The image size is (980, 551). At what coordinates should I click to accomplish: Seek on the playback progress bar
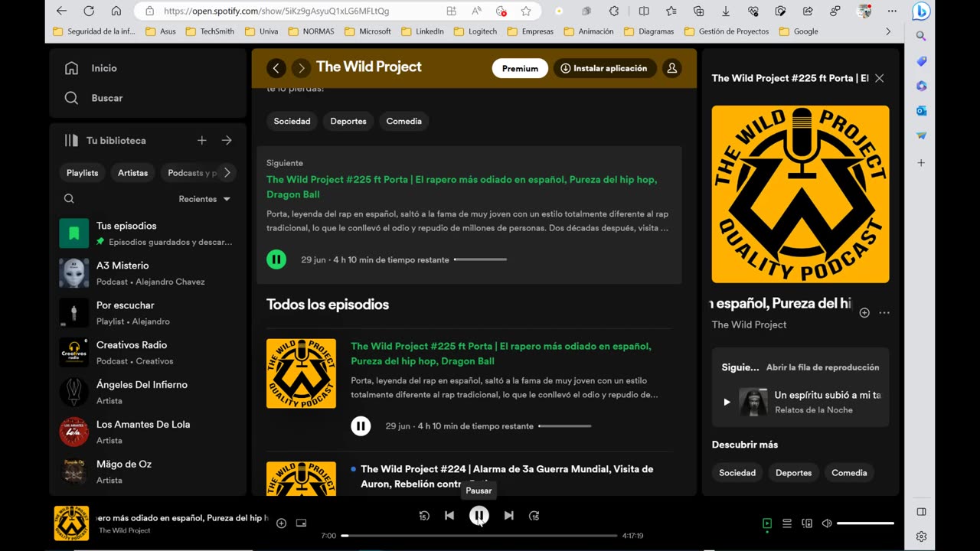[479, 536]
